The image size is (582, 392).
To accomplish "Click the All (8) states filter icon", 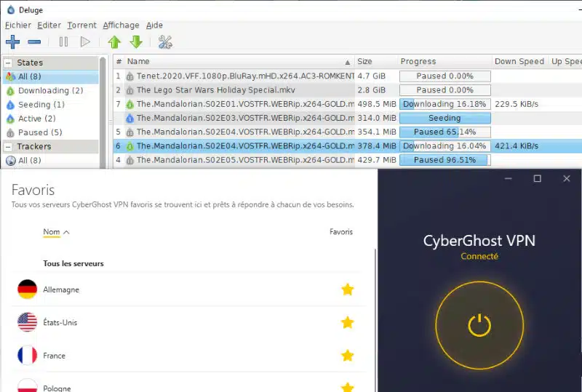I will [x=10, y=77].
